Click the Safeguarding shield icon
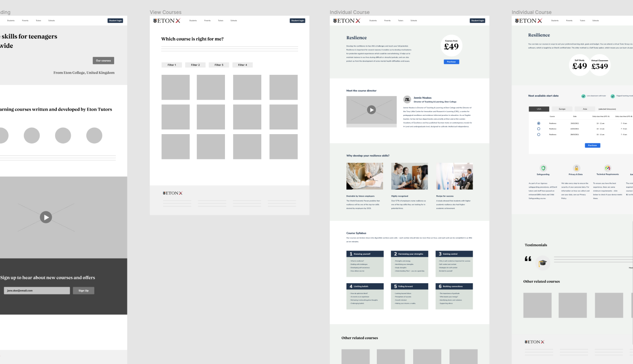633x364 pixels. tap(543, 168)
